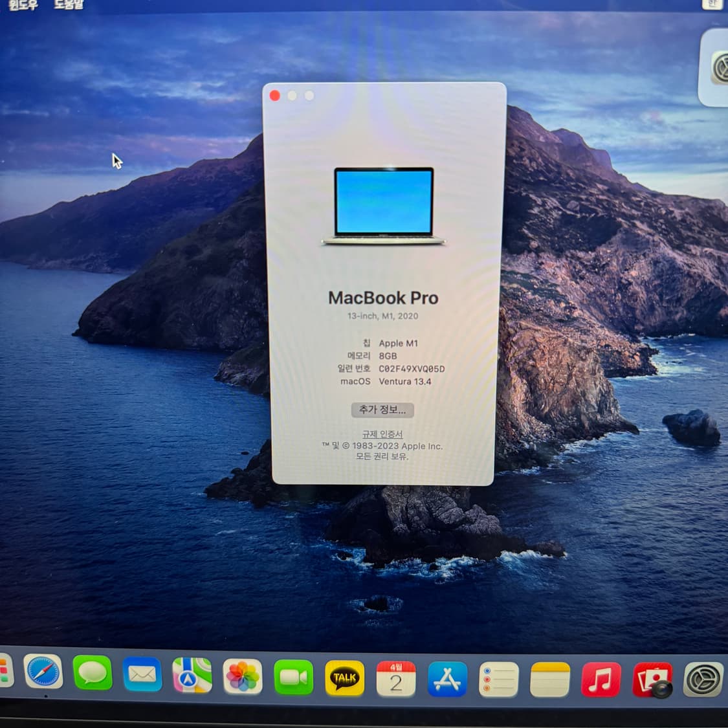Zoom the About This Mac window

[309, 96]
